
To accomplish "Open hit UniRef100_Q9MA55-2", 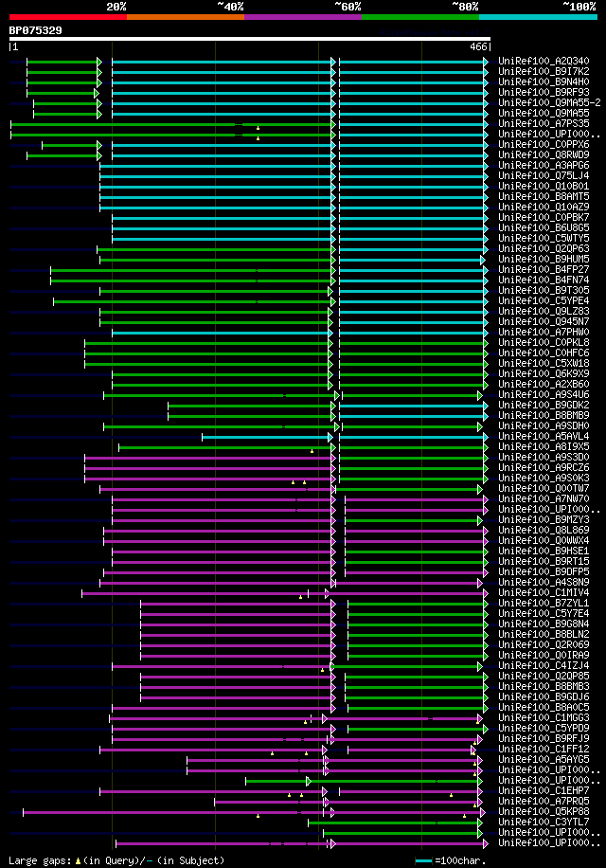I will 549,103.
